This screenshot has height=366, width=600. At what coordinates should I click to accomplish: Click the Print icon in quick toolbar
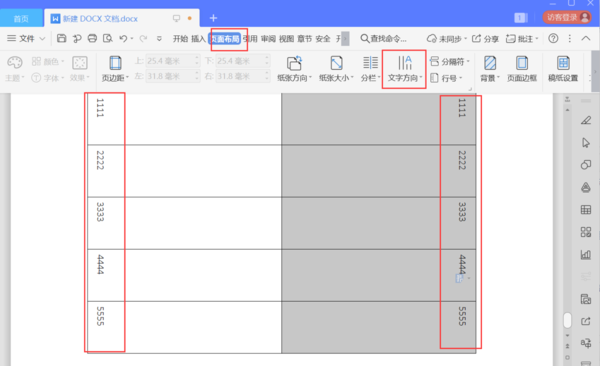(92, 38)
